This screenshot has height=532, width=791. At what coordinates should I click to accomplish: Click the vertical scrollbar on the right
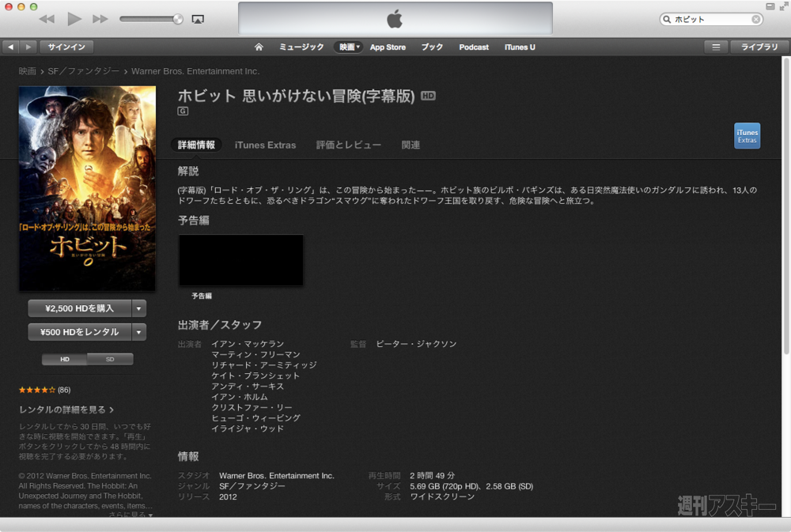786,207
